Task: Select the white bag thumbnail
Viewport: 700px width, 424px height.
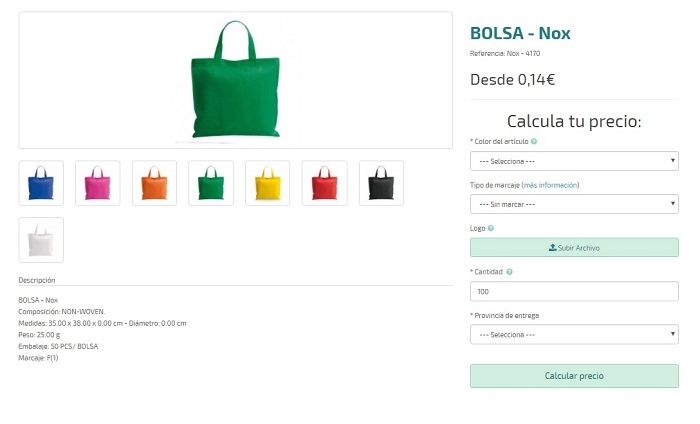Action: coord(41,240)
